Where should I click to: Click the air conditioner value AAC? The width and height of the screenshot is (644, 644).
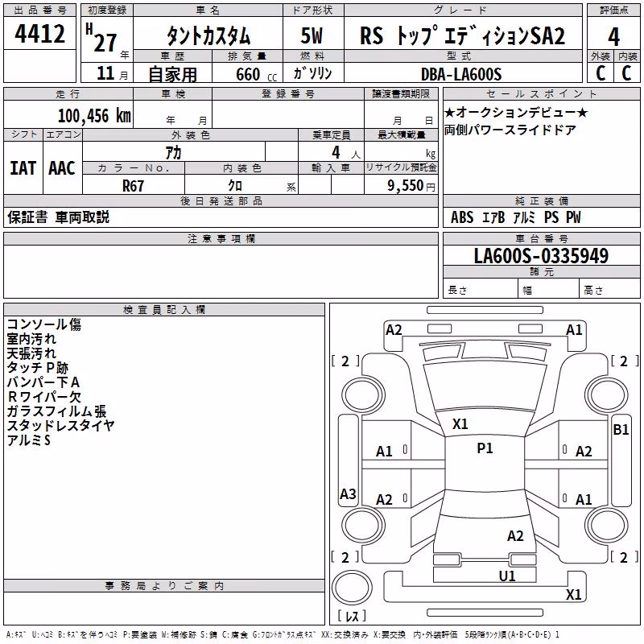(x=62, y=168)
